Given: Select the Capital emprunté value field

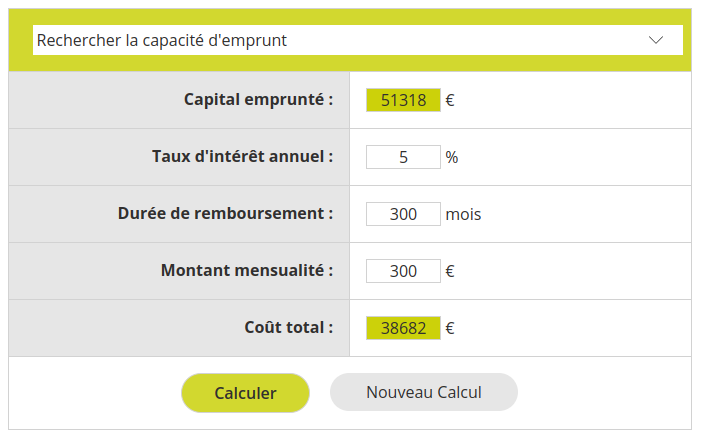Looking at the screenshot, I should 403,100.
